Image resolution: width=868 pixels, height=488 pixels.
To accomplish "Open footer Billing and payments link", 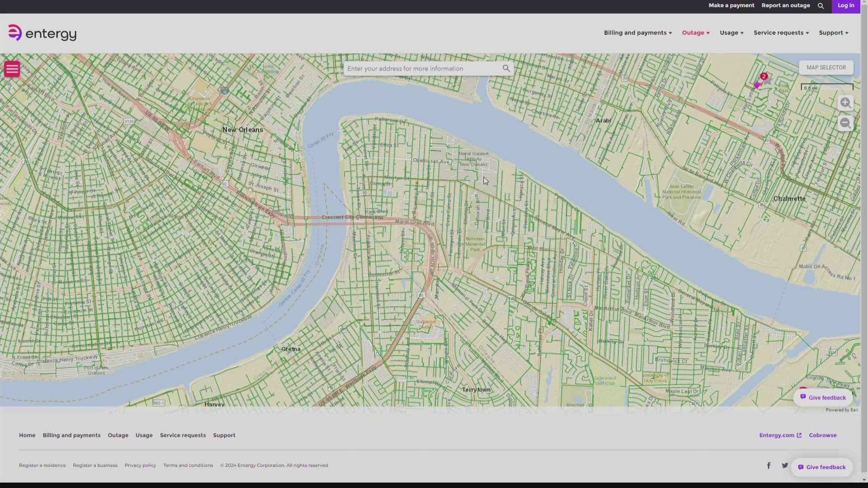I will 71,435.
